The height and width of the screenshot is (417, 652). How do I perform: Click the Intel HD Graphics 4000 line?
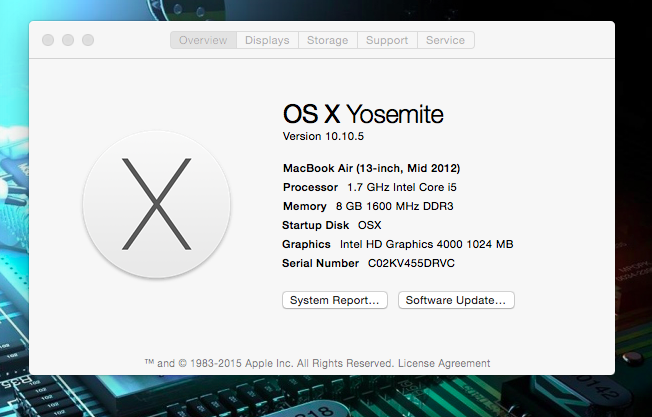point(426,244)
